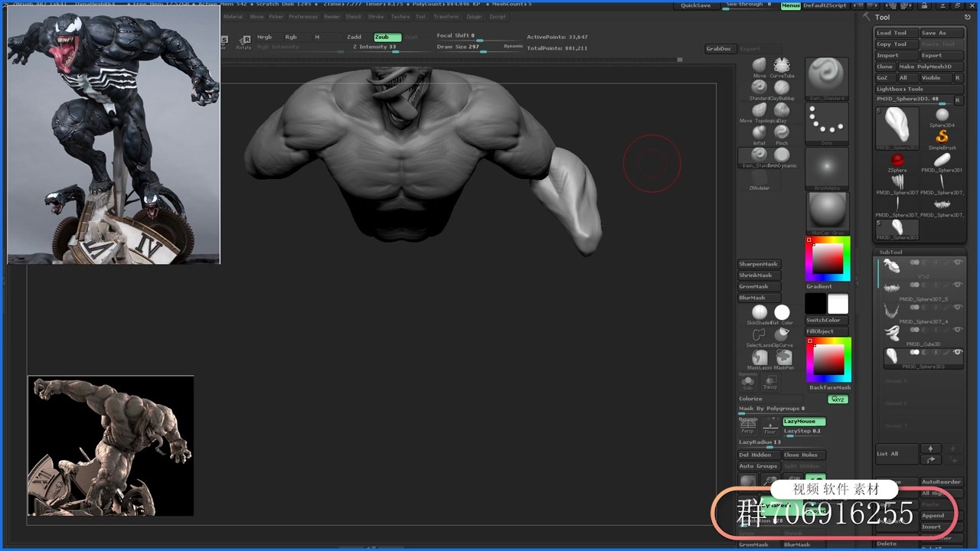Pick the Sphere3D4 tool

(942, 116)
